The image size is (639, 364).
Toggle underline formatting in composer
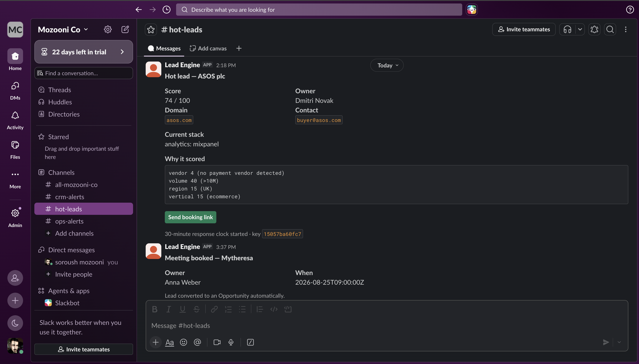(x=182, y=309)
